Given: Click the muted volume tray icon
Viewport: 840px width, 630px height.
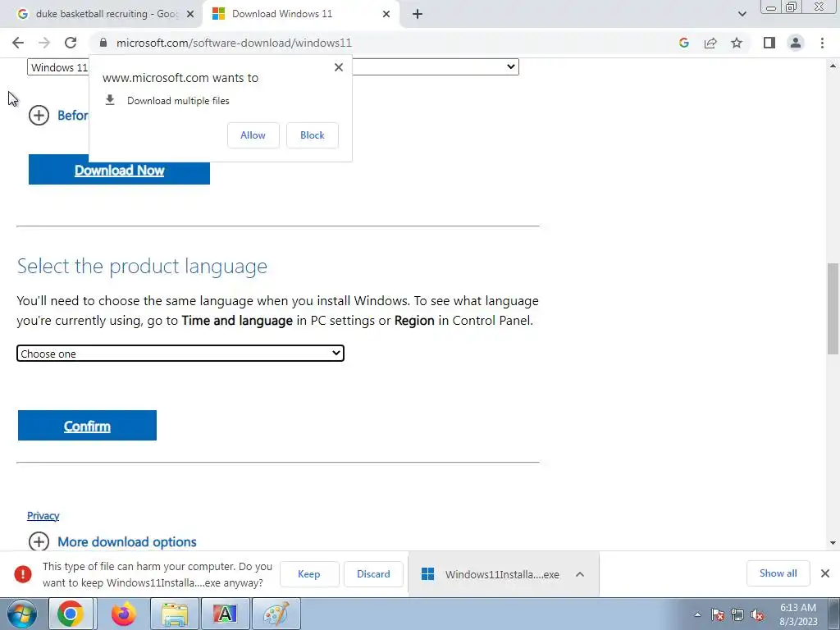Looking at the screenshot, I should [757, 615].
